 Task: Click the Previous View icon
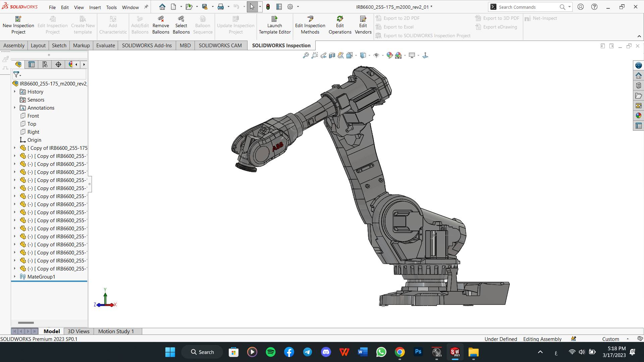(323, 55)
